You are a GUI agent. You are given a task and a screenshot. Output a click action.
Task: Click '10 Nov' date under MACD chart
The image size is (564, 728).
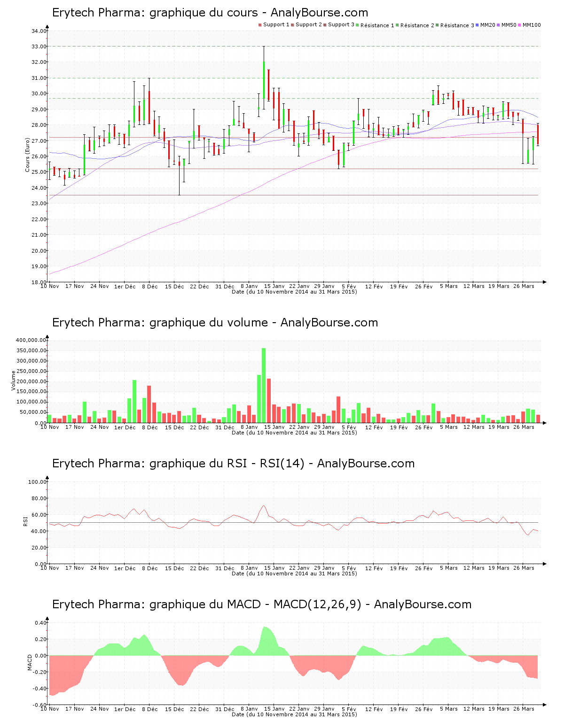pyautogui.click(x=50, y=709)
